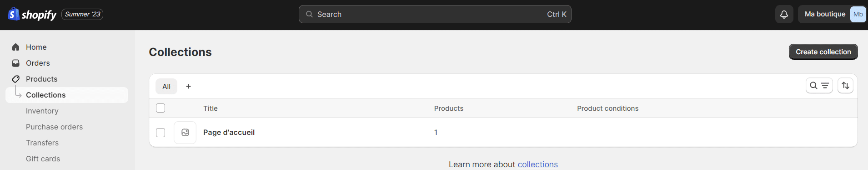Toggle the select-all collections checkbox

pos(161,108)
